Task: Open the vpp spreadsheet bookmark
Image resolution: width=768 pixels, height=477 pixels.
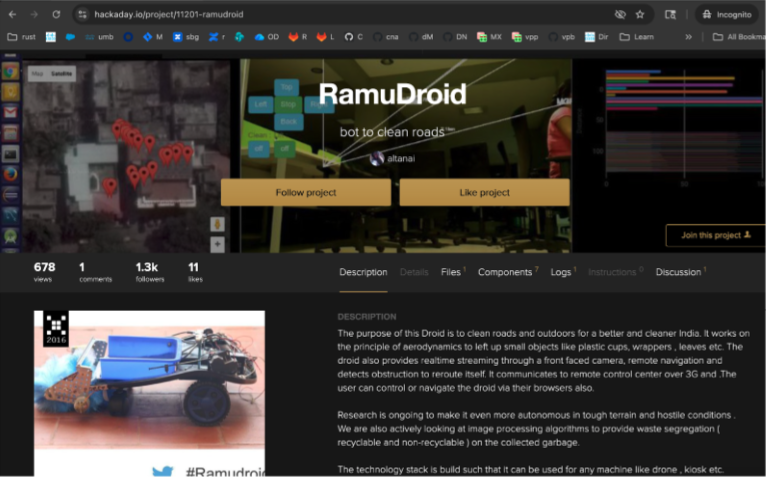Action: click(x=525, y=37)
